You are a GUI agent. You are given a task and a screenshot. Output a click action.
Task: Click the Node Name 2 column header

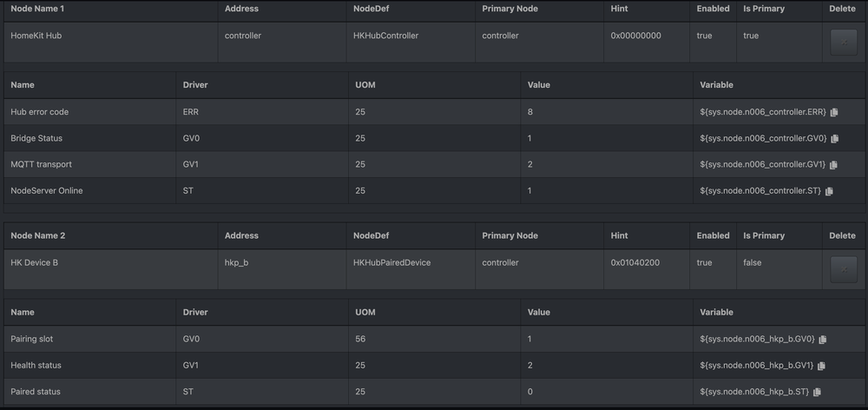pos(37,236)
